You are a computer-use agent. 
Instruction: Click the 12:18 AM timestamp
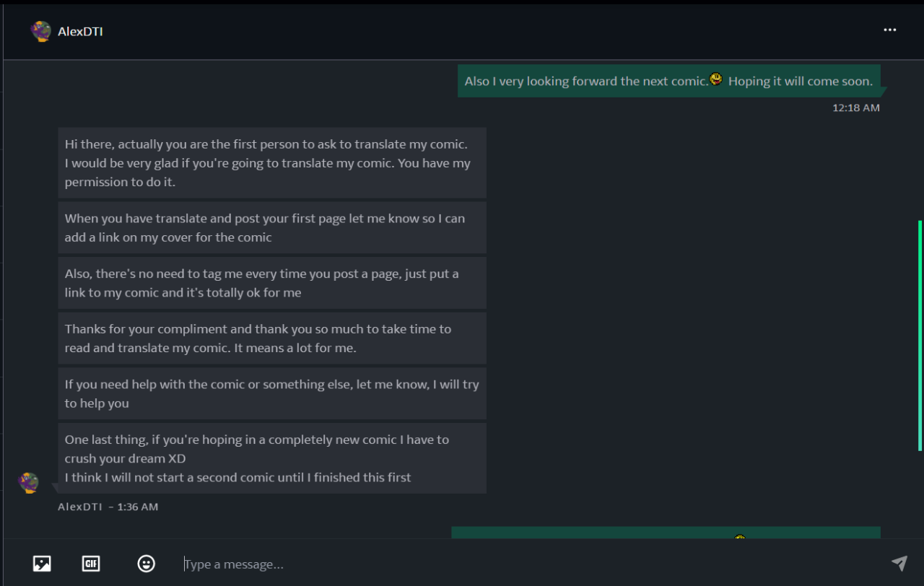pos(855,108)
